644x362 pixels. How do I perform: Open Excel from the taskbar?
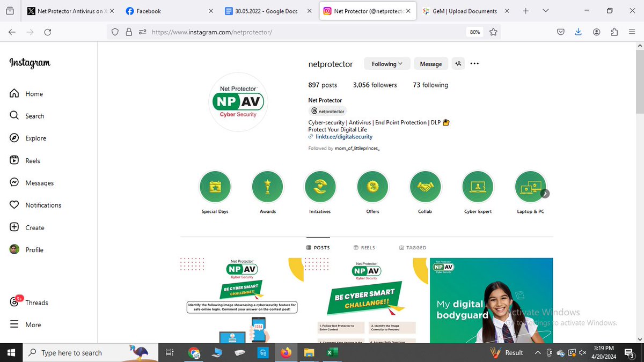(332, 352)
